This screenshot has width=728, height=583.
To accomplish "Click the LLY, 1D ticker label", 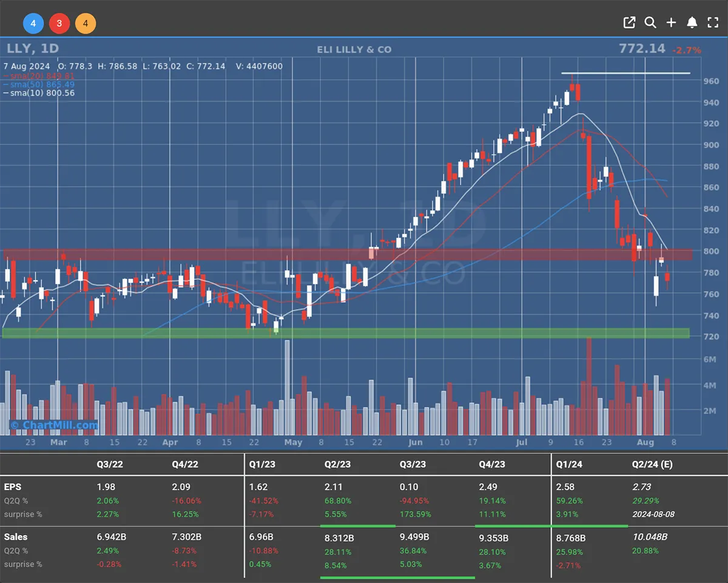I will click(x=33, y=49).
